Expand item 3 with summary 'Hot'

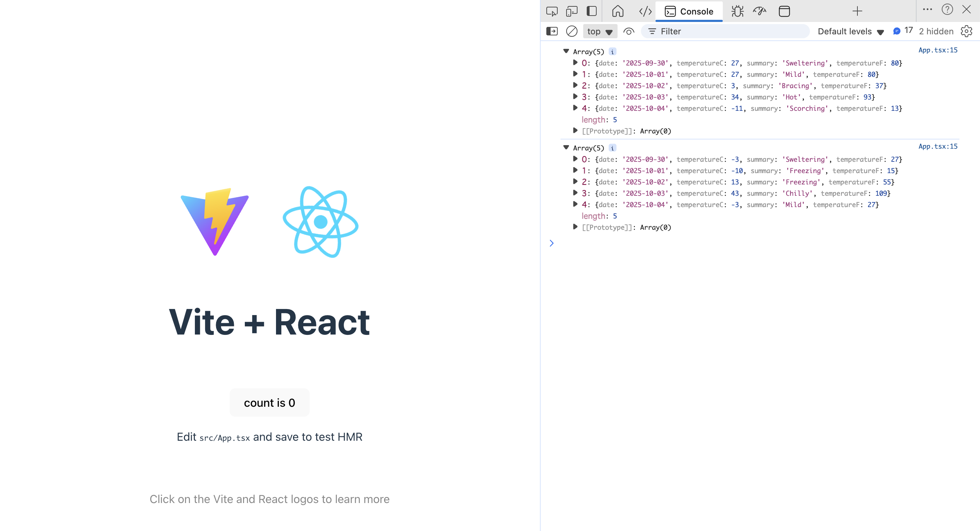pos(575,97)
